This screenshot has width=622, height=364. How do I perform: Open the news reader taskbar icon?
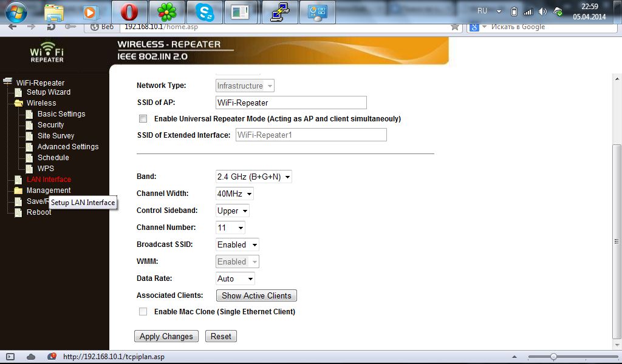tap(241, 12)
